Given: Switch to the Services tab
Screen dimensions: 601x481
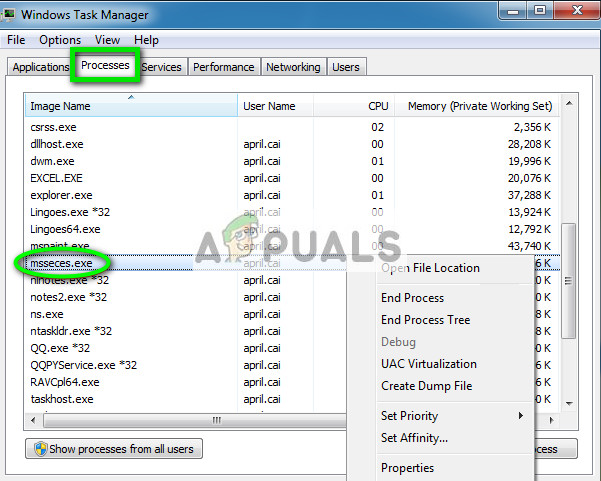Looking at the screenshot, I should pos(161,67).
